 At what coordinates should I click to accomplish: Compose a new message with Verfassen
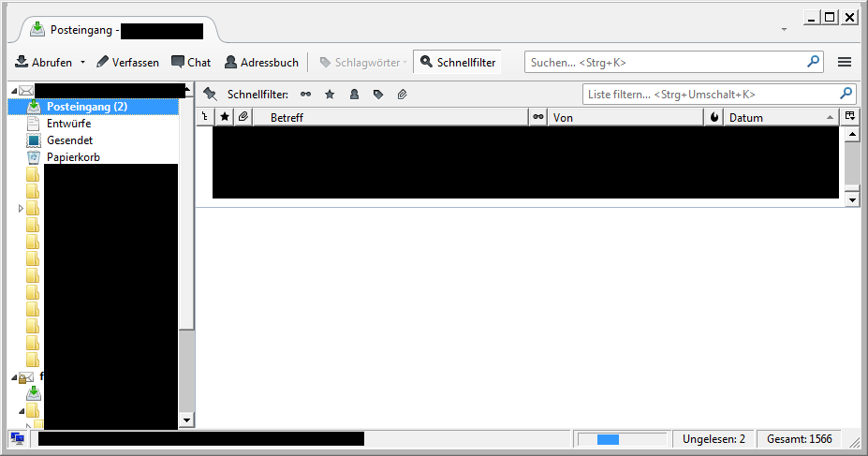[127, 63]
